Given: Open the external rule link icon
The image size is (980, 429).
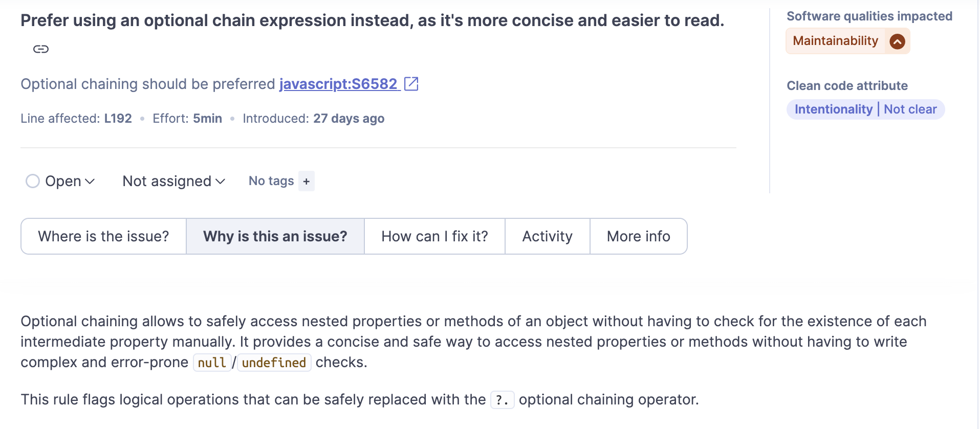Looking at the screenshot, I should point(411,84).
